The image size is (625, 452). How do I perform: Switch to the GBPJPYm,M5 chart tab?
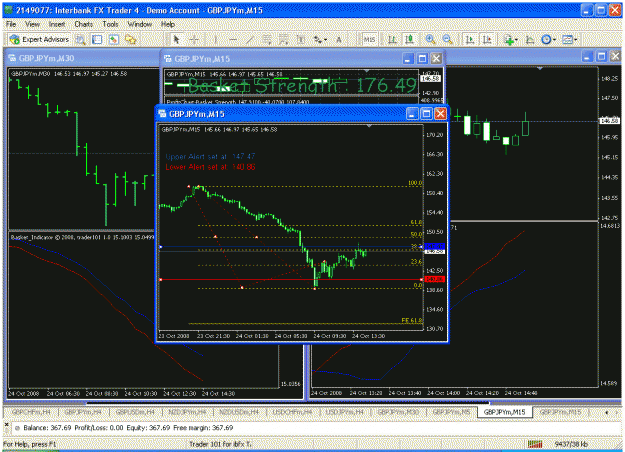coord(451,412)
